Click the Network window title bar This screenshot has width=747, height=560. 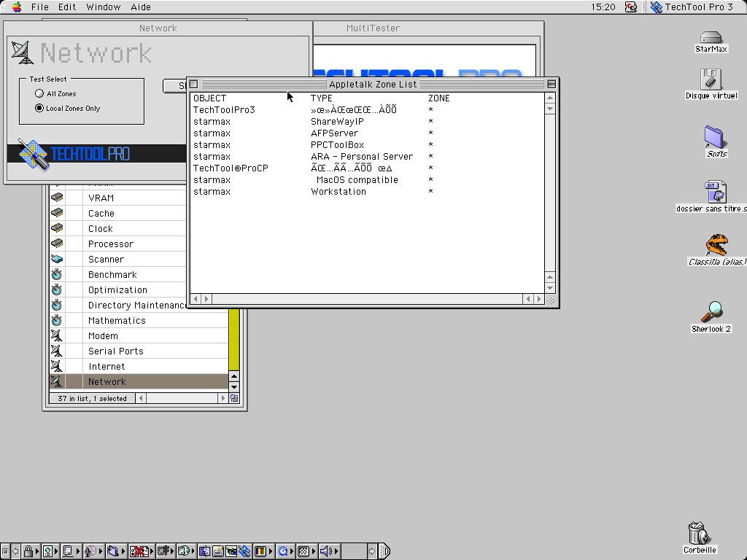tap(158, 28)
